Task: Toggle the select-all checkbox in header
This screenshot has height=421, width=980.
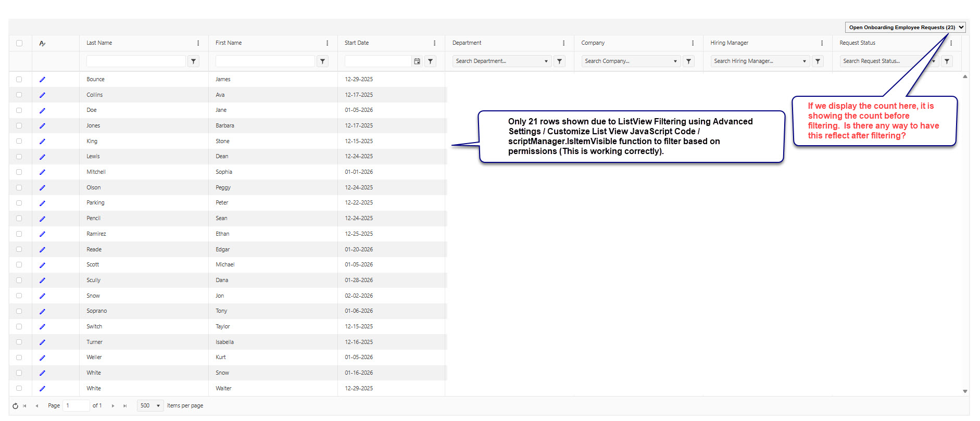Action: point(19,43)
